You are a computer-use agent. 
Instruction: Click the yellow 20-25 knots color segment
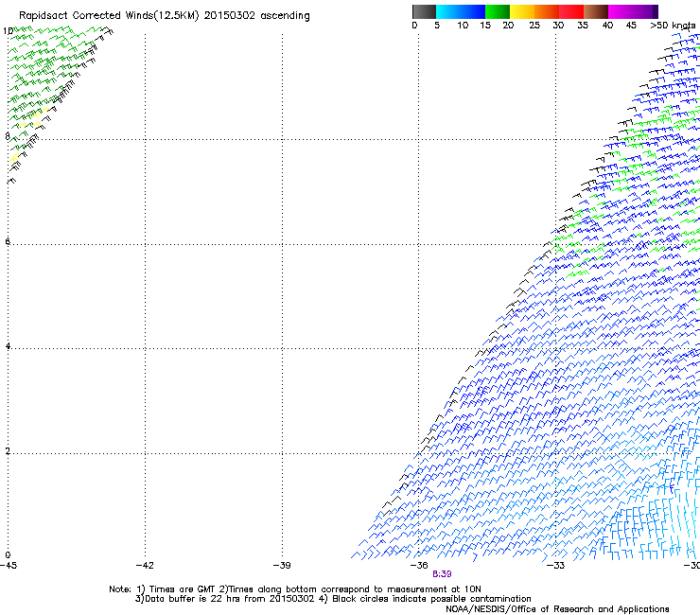click(x=522, y=11)
